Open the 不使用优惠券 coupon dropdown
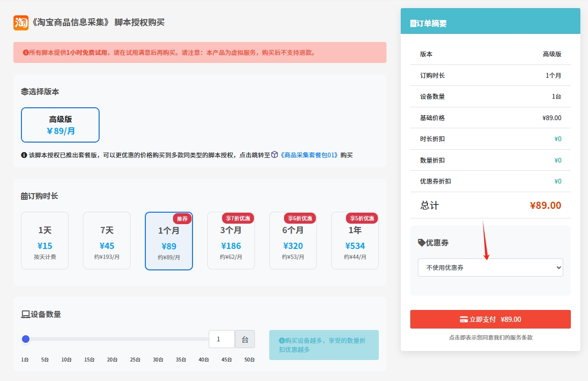Screen dimensions: 588x381 pyautogui.click(x=490, y=268)
